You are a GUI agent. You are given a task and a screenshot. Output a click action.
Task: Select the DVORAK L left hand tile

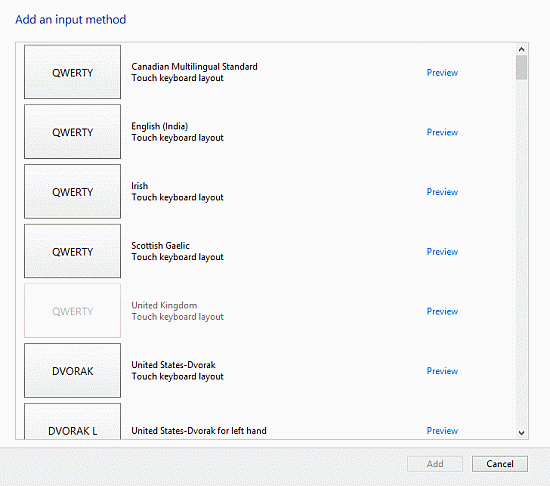pyautogui.click(x=72, y=421)
